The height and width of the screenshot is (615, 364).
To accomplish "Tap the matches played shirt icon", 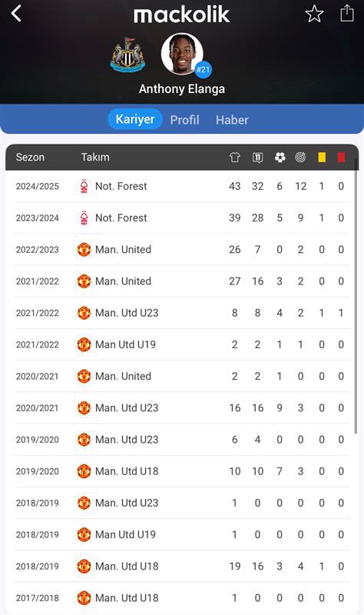I will 235,158.
